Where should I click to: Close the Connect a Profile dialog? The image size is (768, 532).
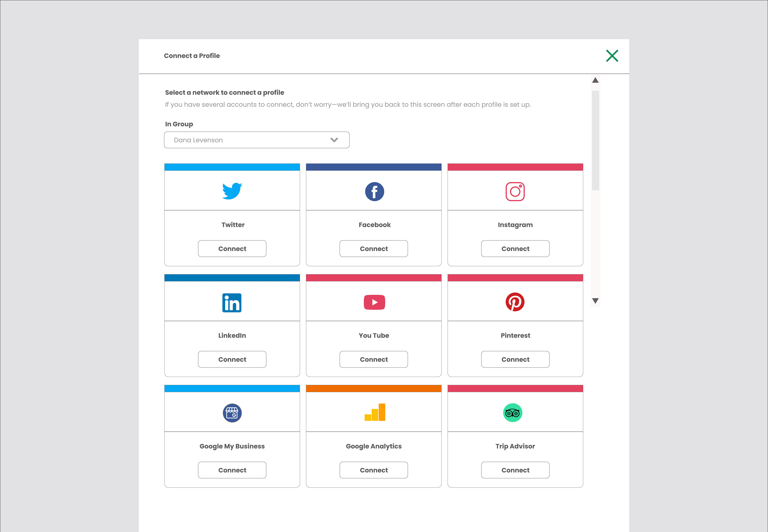pos(612,56)
